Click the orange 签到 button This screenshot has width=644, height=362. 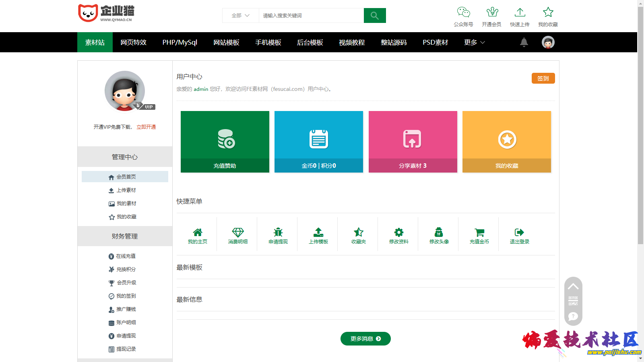coord(543,78)
